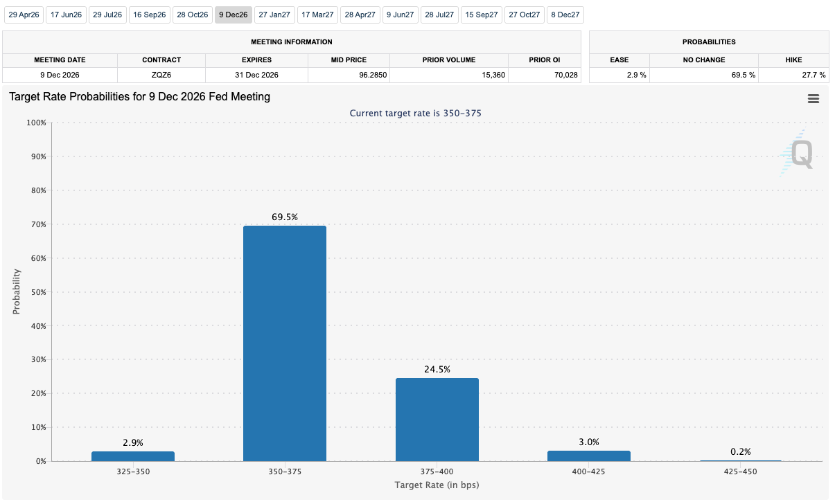Screen dimensions: 835x504
Task: Open the 15 Sep27 meeting tab
Action: coord(482,15)
